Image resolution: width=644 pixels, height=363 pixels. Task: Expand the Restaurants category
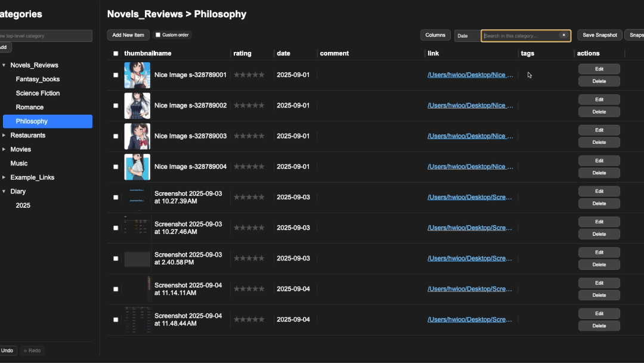(x=4, y=136)
